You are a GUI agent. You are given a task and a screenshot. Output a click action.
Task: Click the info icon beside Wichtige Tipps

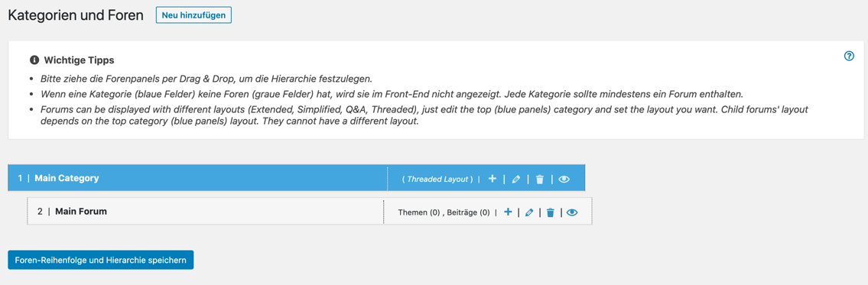(x=34, y=60)
